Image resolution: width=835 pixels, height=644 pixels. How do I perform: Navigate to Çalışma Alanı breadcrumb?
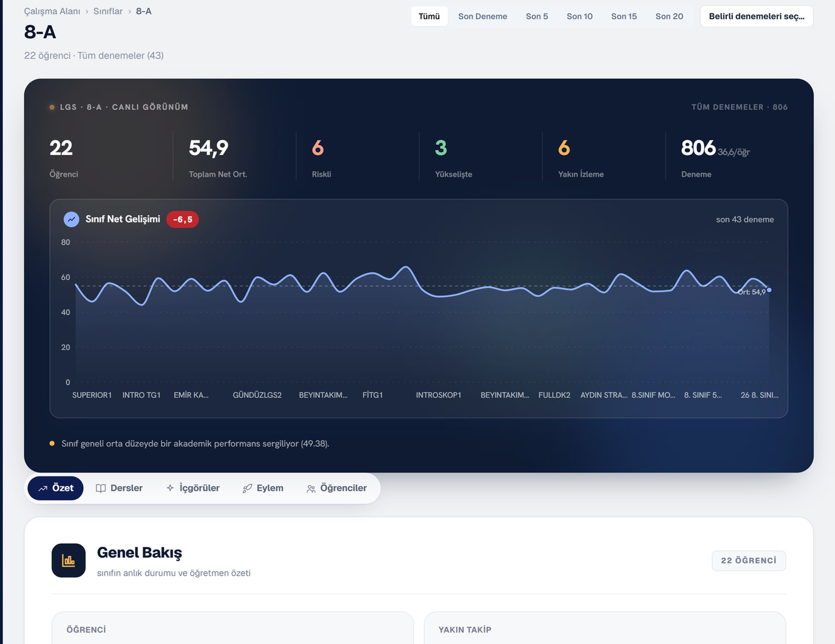[x=52, y=11]
